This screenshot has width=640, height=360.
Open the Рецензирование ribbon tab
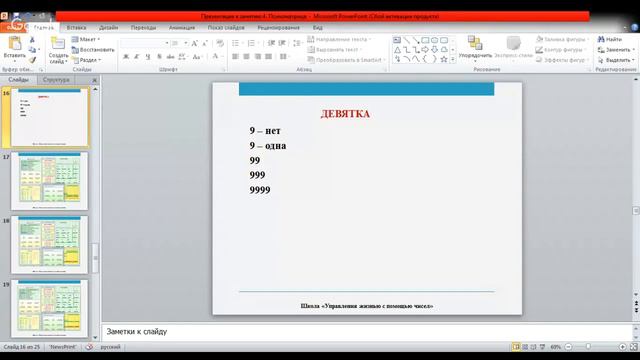pyautogui.click(x=278, y=28)
